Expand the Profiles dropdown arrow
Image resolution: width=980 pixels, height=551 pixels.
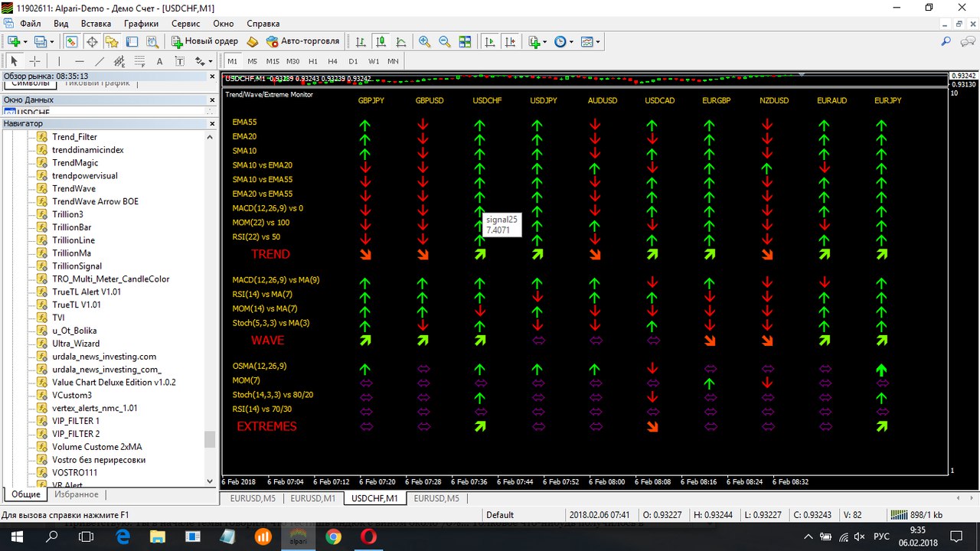click(x=52, y=41)
